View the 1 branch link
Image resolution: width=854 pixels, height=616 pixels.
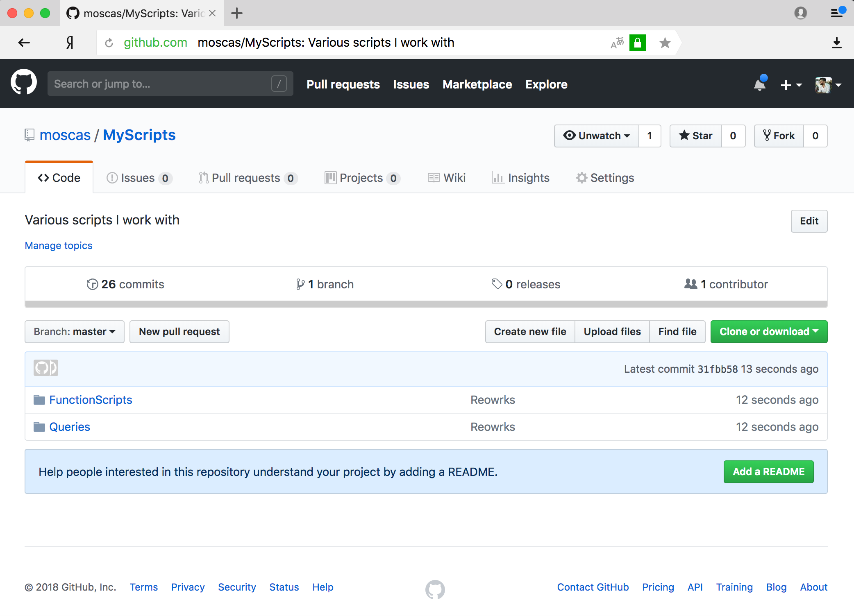(x=325, y=284)
